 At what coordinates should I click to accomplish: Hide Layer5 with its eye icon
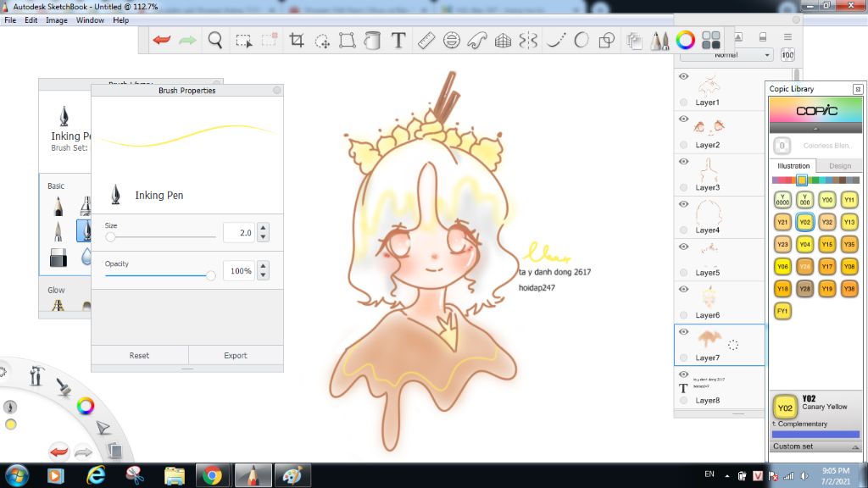click(x=684, y=247)
